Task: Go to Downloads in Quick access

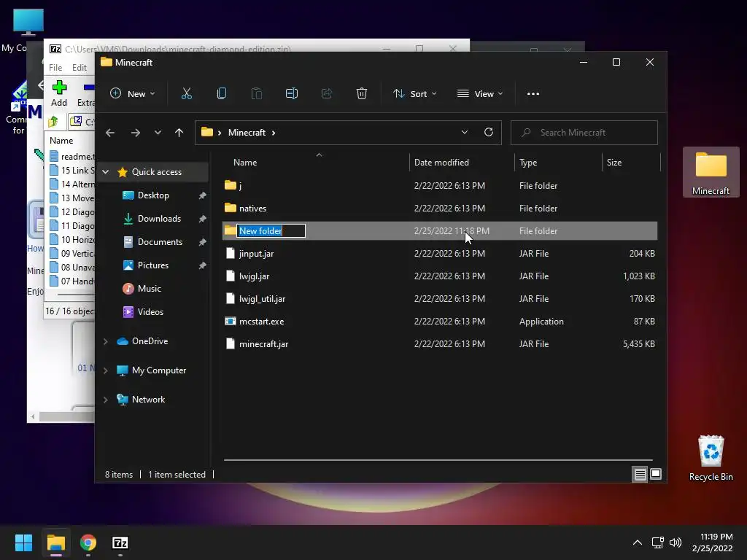Action: (159, 219)
